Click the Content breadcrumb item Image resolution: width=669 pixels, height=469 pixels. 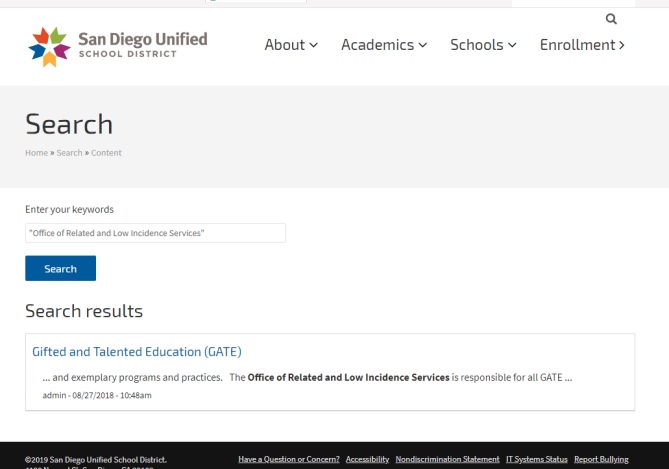(x=106, y=153)
